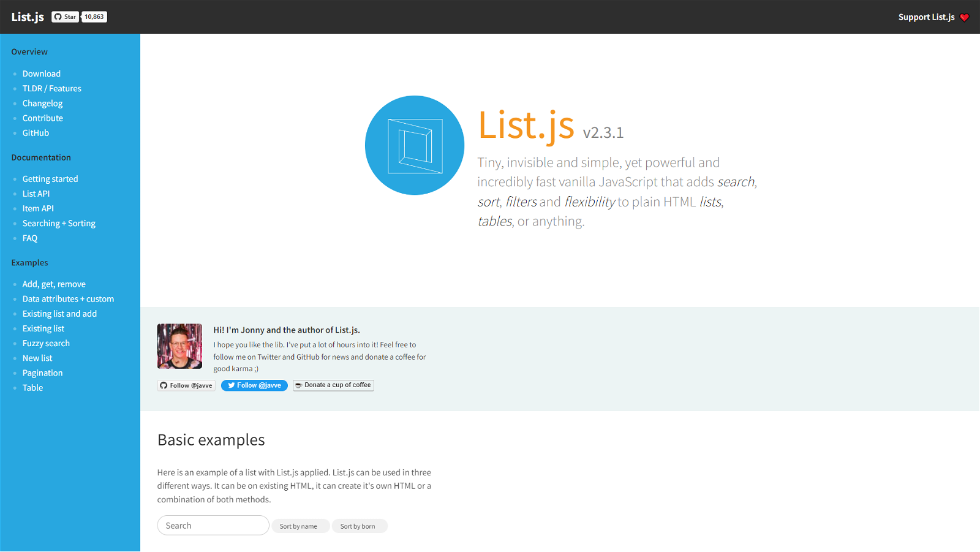Open the Pagination example

coord(42,373)
